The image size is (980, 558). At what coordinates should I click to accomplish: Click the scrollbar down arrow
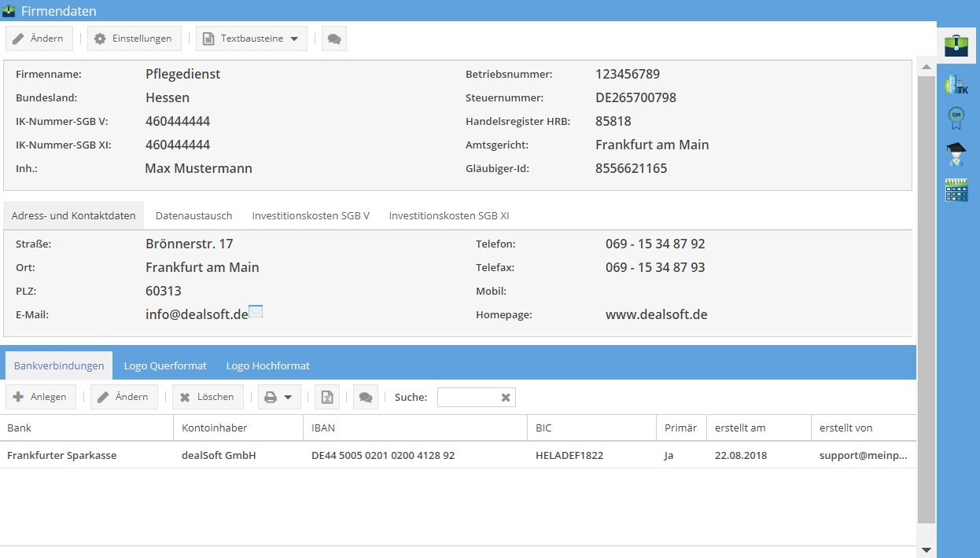[x=926, y=550]
